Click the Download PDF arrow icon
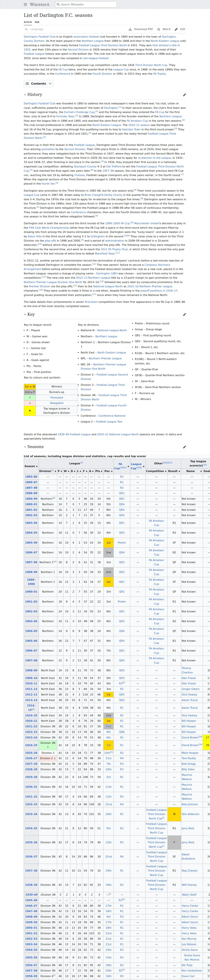The image size is (210, 980). [x=130, y=29]
